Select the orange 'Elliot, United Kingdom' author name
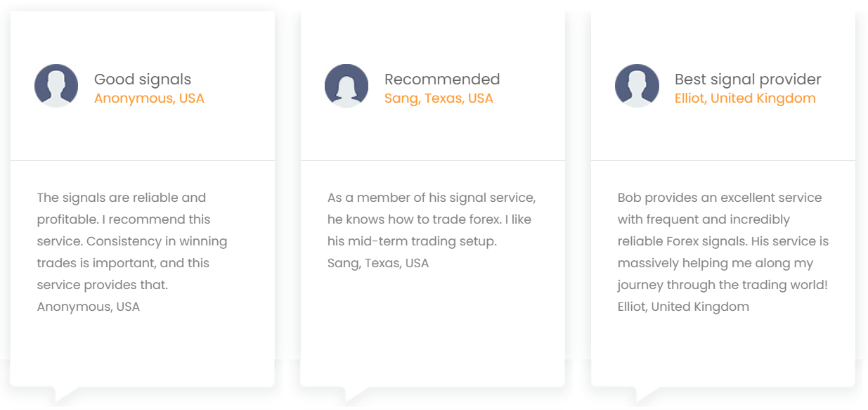 pyautogui.click(x=745, y=98)
